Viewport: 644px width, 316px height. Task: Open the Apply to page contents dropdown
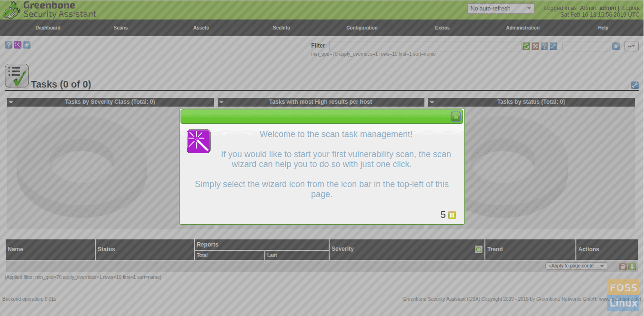(576, 266)
